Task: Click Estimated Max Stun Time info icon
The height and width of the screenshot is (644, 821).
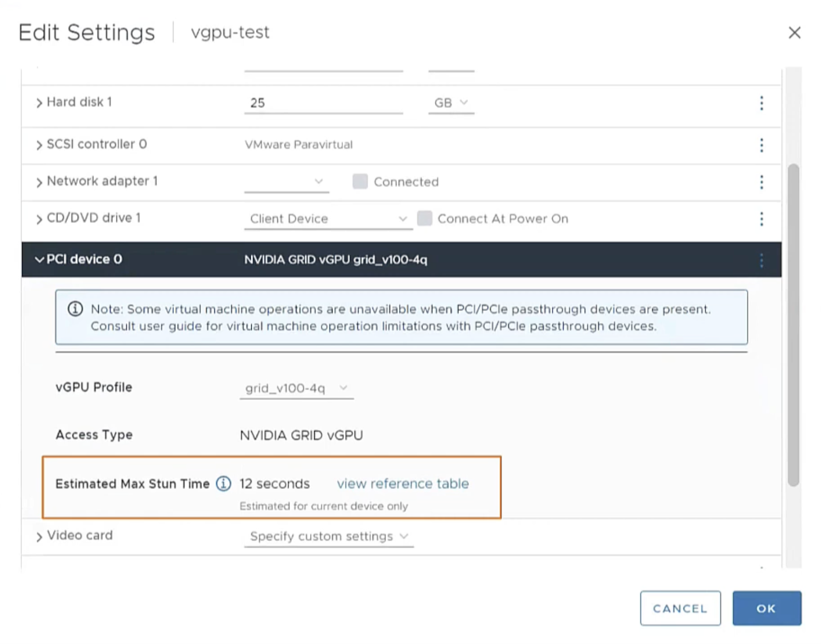Action: point(223,483)
